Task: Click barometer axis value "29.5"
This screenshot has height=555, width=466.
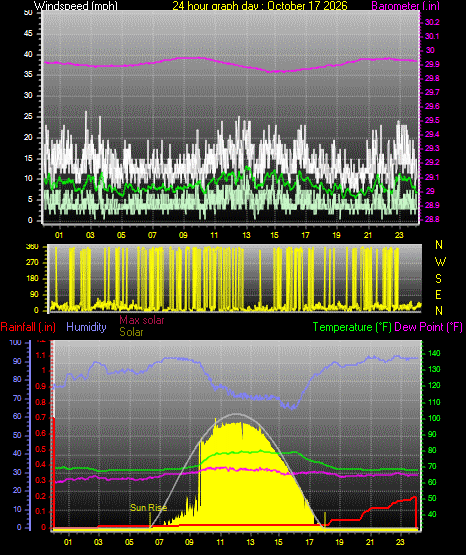Action: click(x=432, y=120)
